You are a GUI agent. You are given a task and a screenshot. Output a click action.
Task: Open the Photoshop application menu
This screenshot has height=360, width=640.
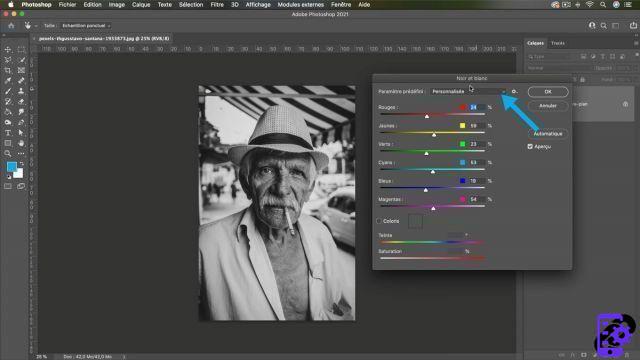[36, 5]
